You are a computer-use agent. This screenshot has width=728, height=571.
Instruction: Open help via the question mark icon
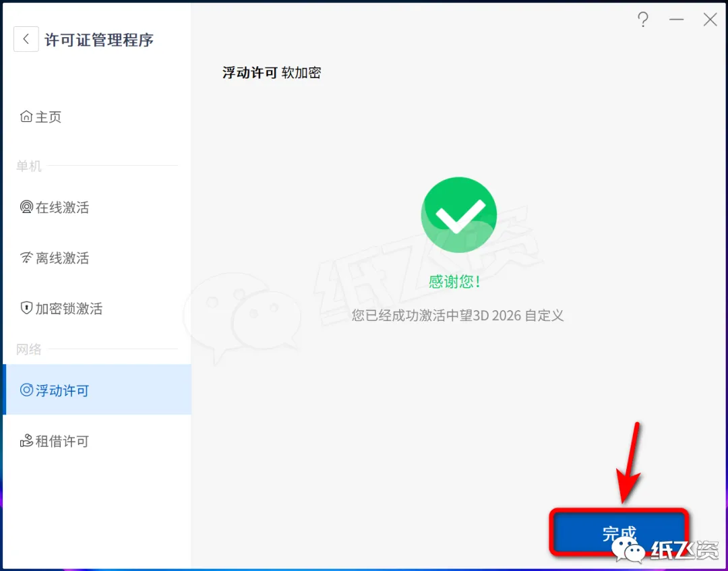pyautogui.click(x=642, y=20)
